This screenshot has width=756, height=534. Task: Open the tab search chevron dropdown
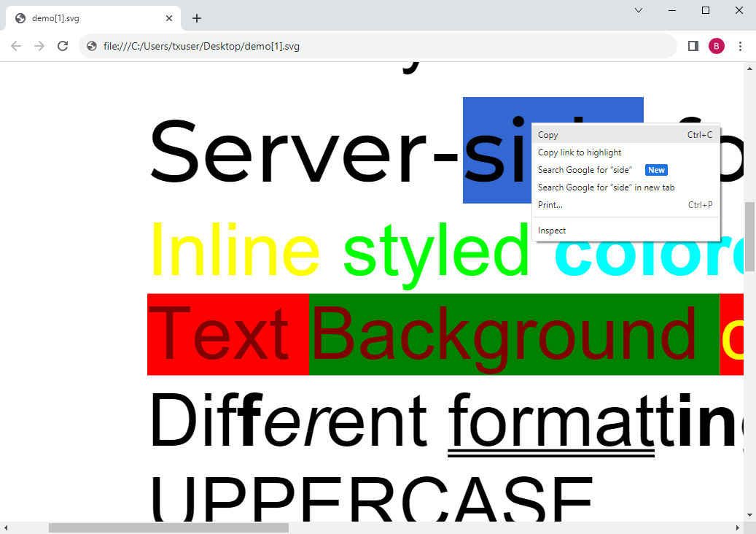coord(638,10)
